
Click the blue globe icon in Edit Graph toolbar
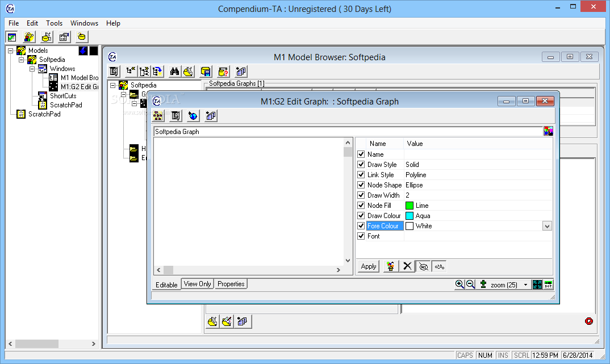pyautogui.click(x=193, y=116)
